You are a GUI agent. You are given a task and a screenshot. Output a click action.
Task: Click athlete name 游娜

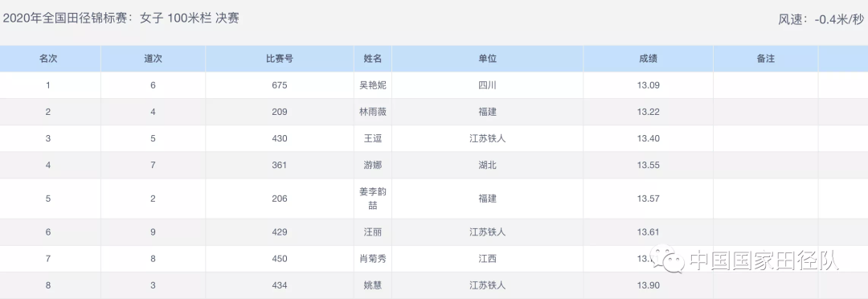coord(373,165)
